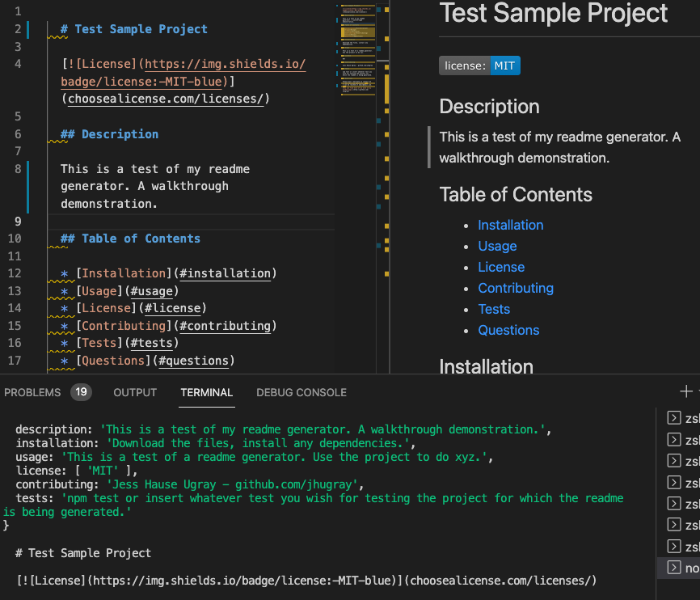The width and height of the screenshot is (700, 600).
Task: Go to Questions link in preview
Action: click(508, 330)
